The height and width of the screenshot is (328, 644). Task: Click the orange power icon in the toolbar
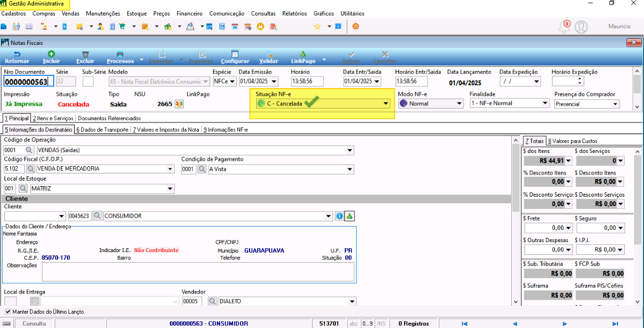pyautogui.click(x=356, y=27)
